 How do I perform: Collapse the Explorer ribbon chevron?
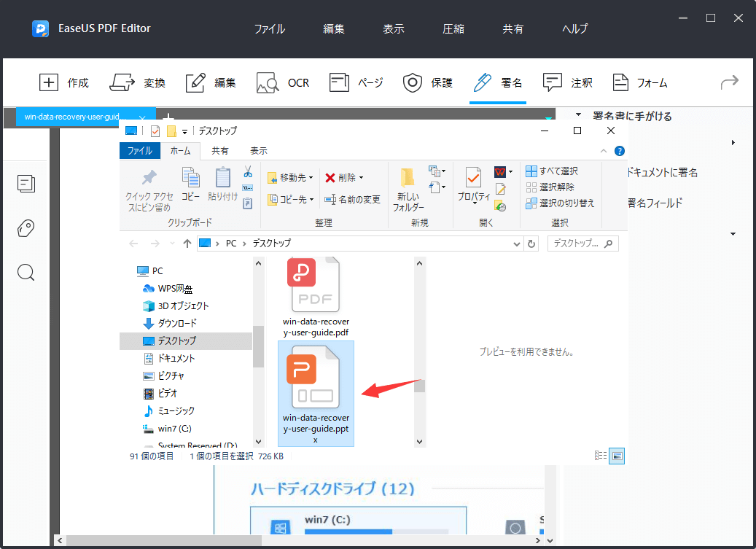click(x=604, y=151)
